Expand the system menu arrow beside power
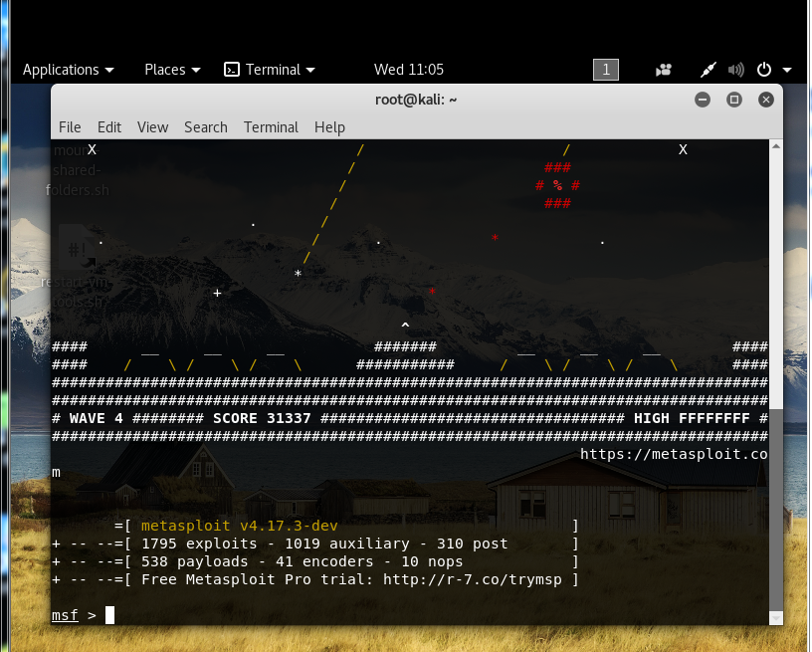 point(786,70)
